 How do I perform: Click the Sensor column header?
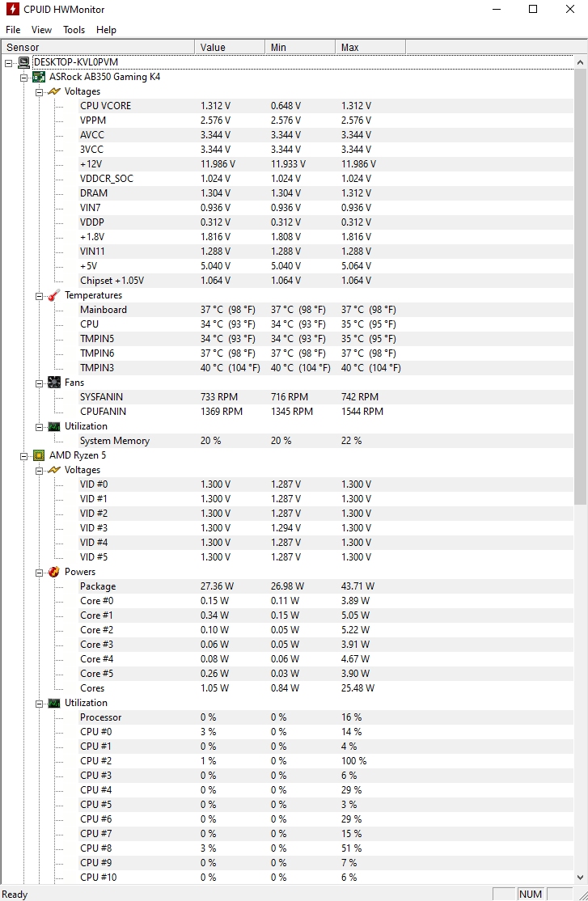98,47
